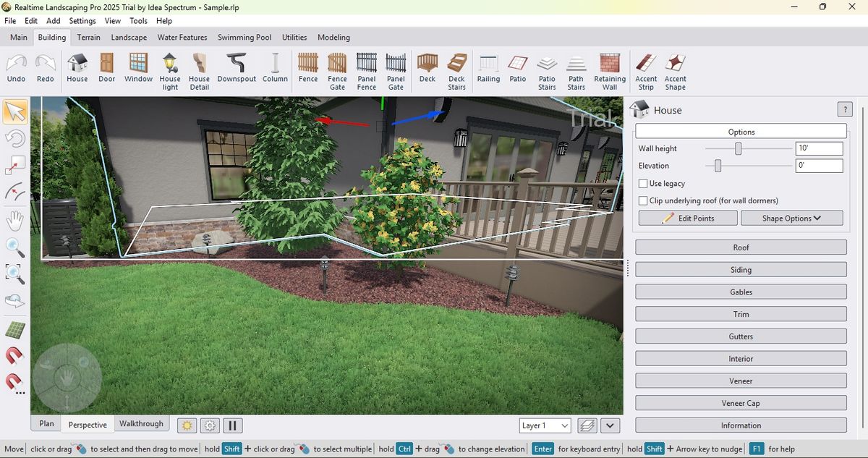868x458 pixels.
Task: Open the Roof settings panel
Action: 741,247
